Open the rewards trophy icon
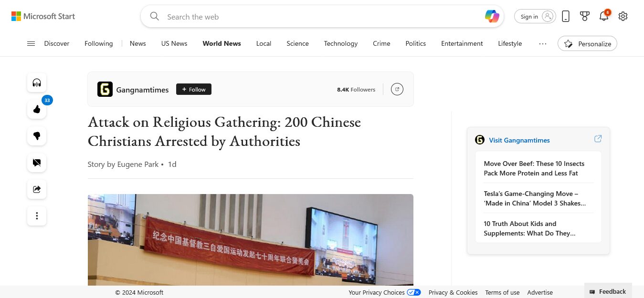 (x=585, y=16)
